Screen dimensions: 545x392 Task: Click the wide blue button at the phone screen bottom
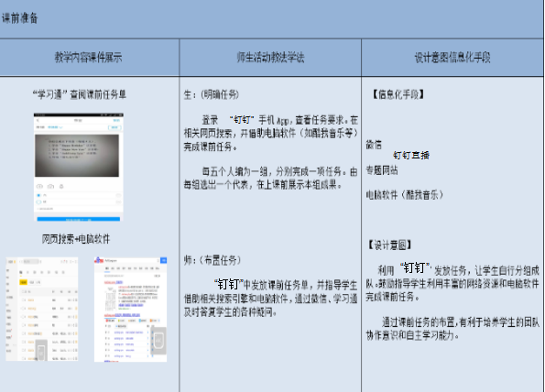tap(79, 220)
